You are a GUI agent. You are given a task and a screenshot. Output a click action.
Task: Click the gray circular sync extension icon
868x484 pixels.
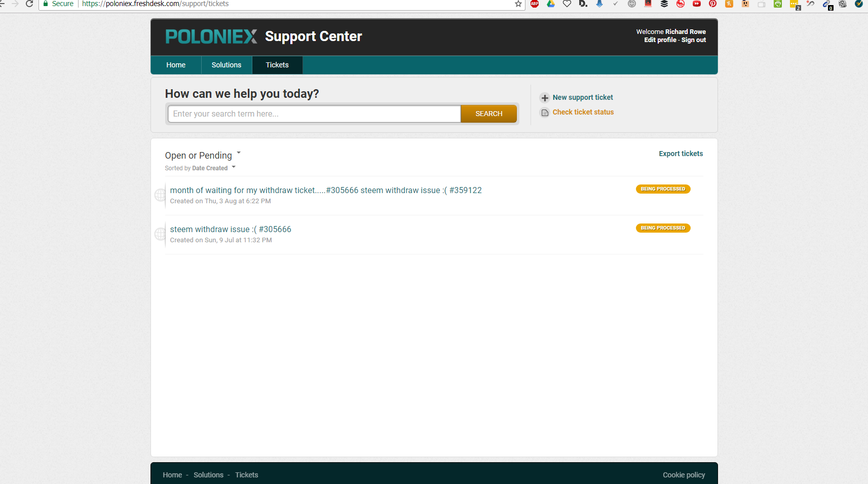[x=632, y=4]
